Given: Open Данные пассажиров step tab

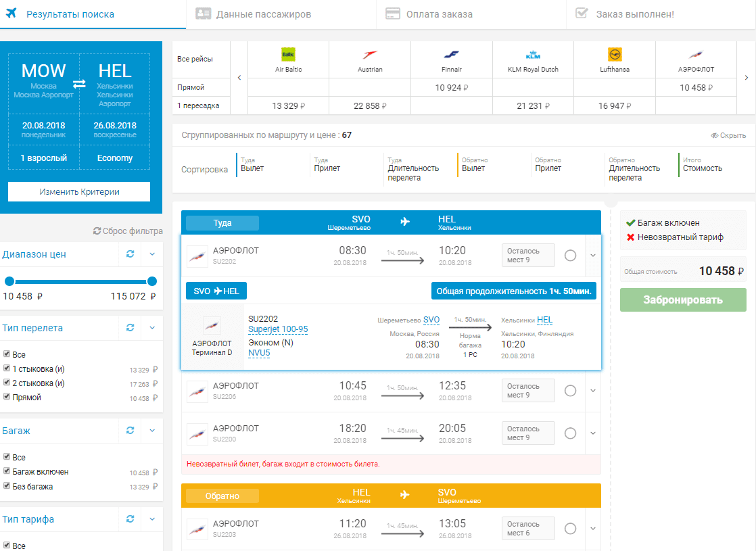Looking at the screenshot, I should point(281,14).
